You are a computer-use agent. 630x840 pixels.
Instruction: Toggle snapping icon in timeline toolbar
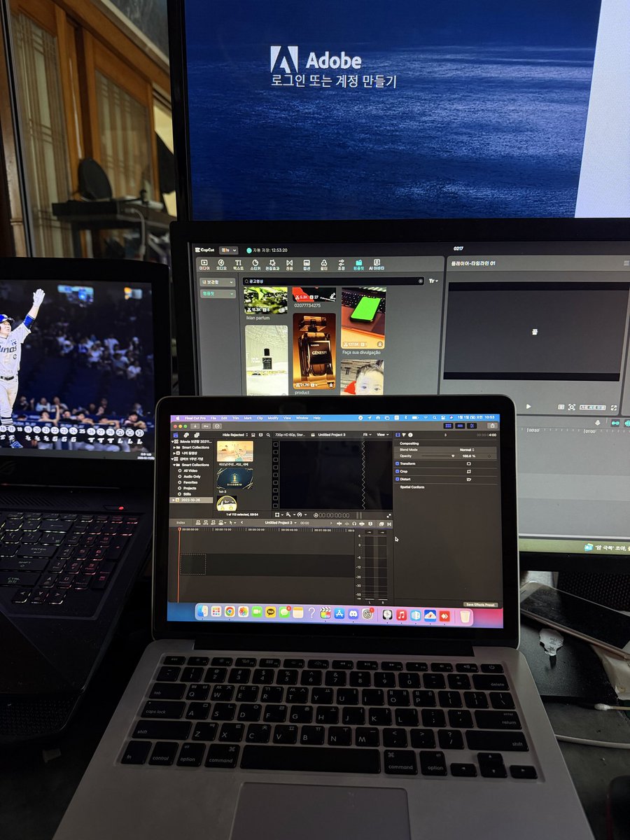pos(361,523)
